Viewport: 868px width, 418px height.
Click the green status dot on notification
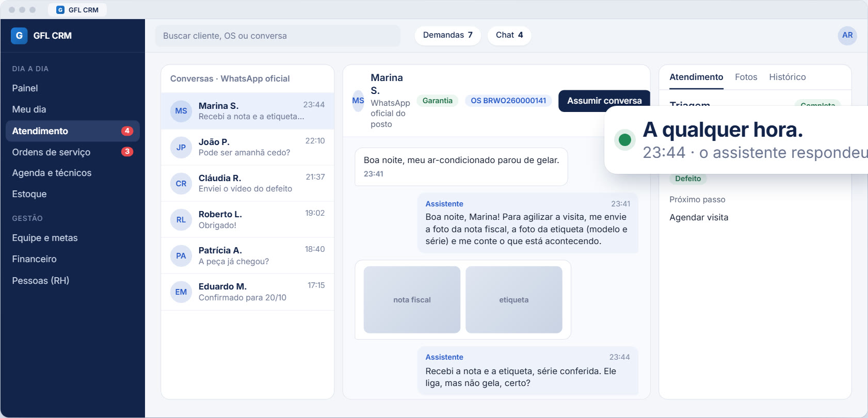(625, 139)
